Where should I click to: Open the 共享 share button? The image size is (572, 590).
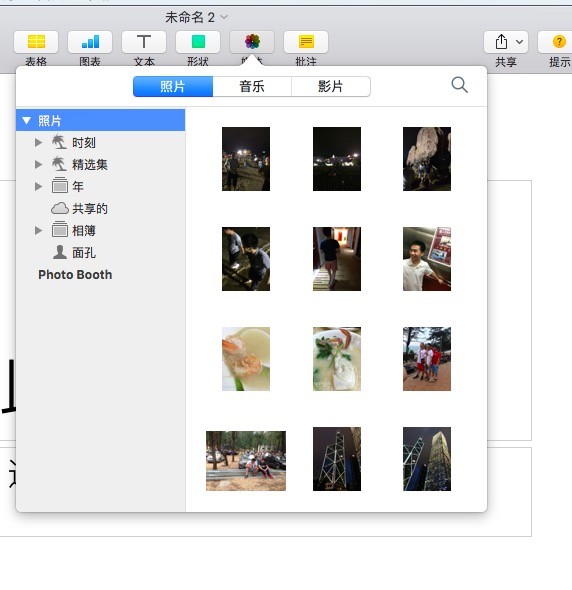tap(506, 42)
